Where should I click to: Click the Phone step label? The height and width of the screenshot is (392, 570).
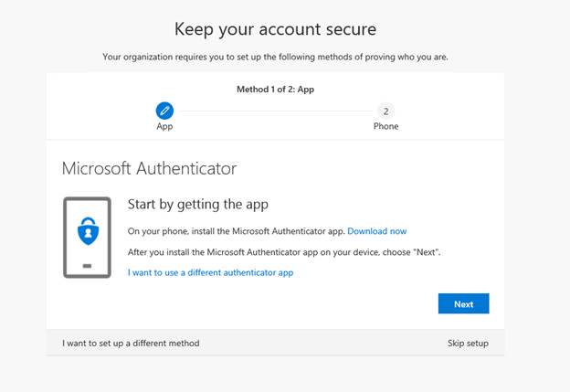click(386, 126)
